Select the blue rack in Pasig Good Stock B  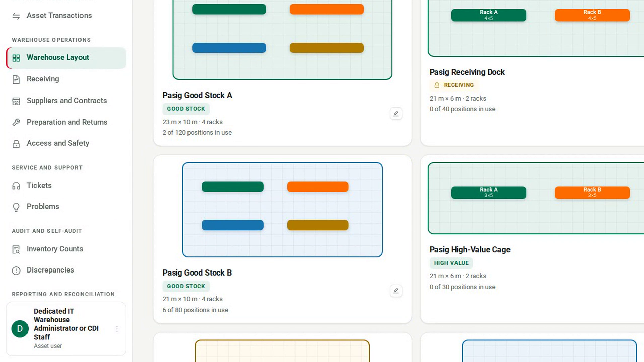(232, 225)
